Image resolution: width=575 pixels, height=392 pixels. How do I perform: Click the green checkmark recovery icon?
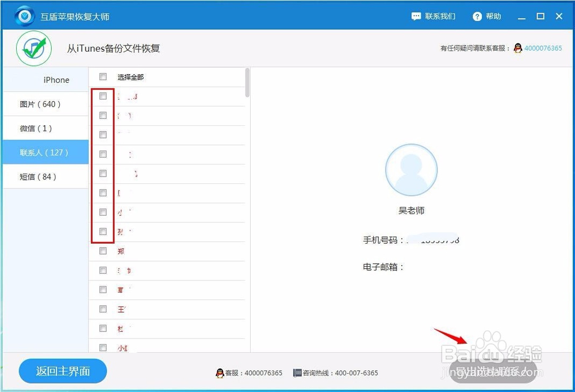(x=33, y=48)
